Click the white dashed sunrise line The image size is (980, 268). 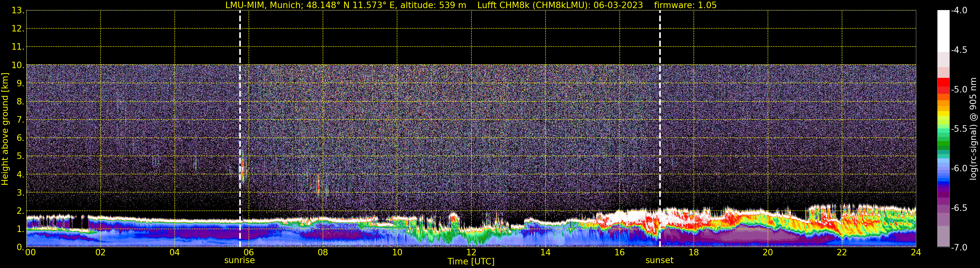pos(240,129)
